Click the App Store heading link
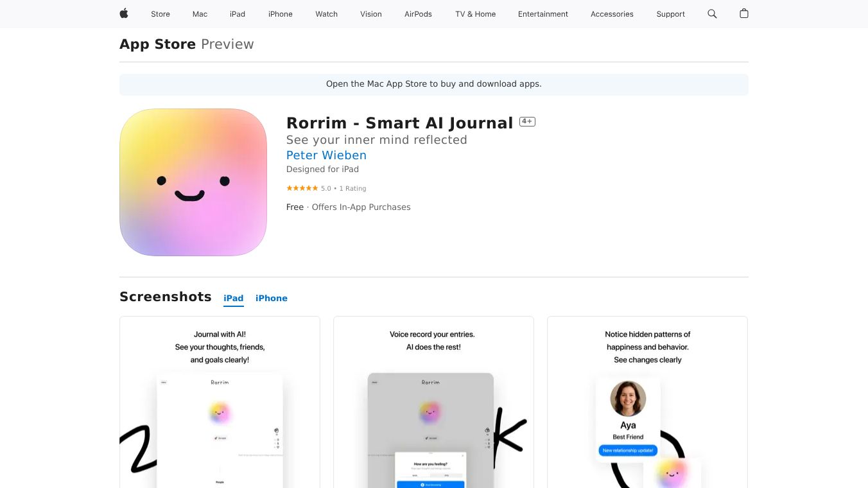Viewport: 868px width, 488px height. click(158, 44)
